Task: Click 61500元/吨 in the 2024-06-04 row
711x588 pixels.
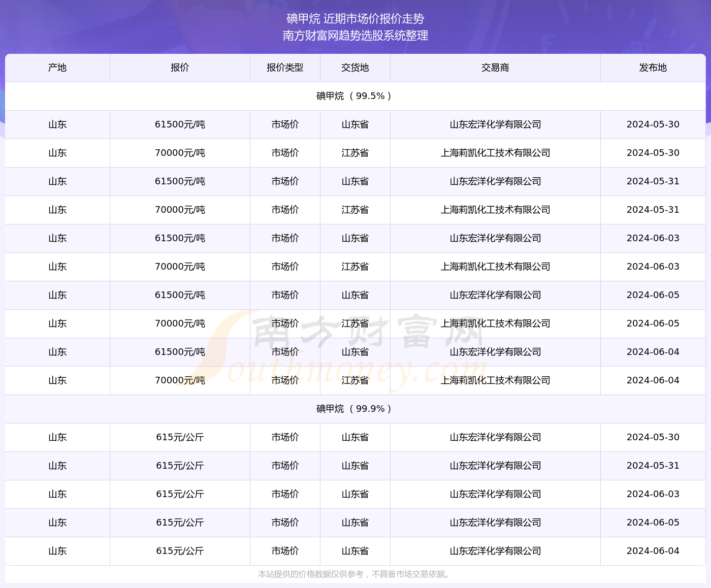Action: (x=180, y=352)
